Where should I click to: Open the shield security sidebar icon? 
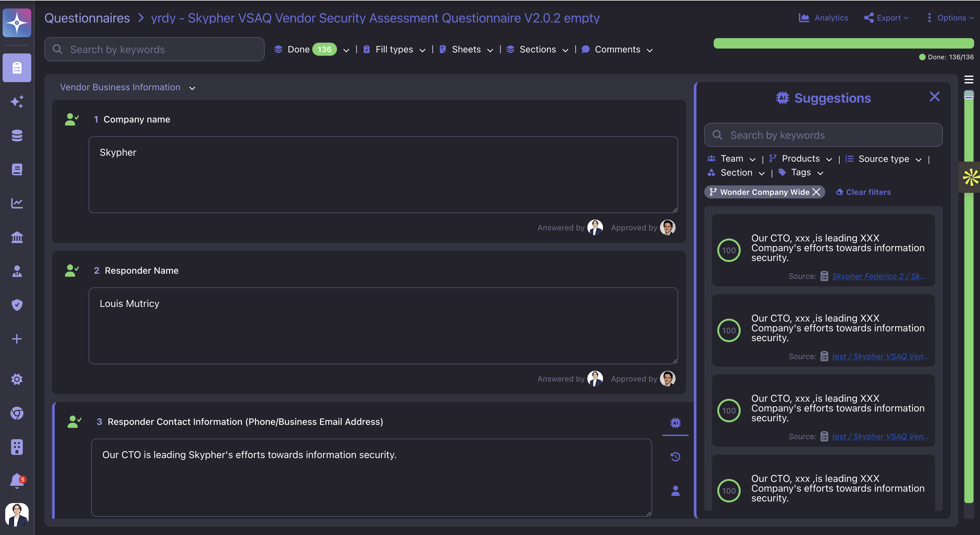(x=17, y=305)
